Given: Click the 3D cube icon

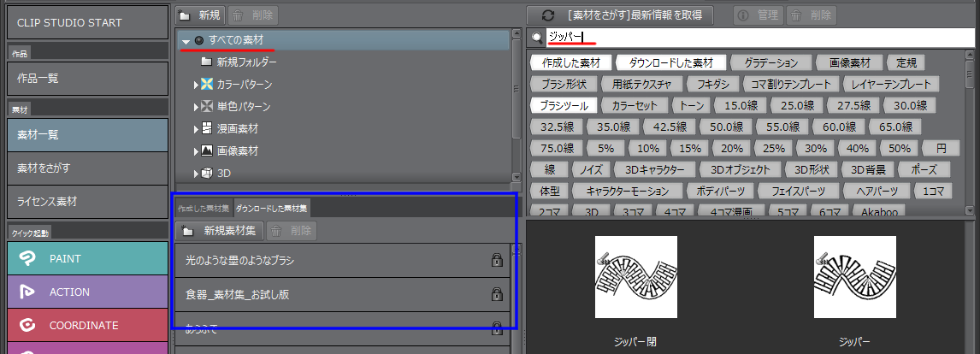Looking at the screenshot, I should pos(207,174).
